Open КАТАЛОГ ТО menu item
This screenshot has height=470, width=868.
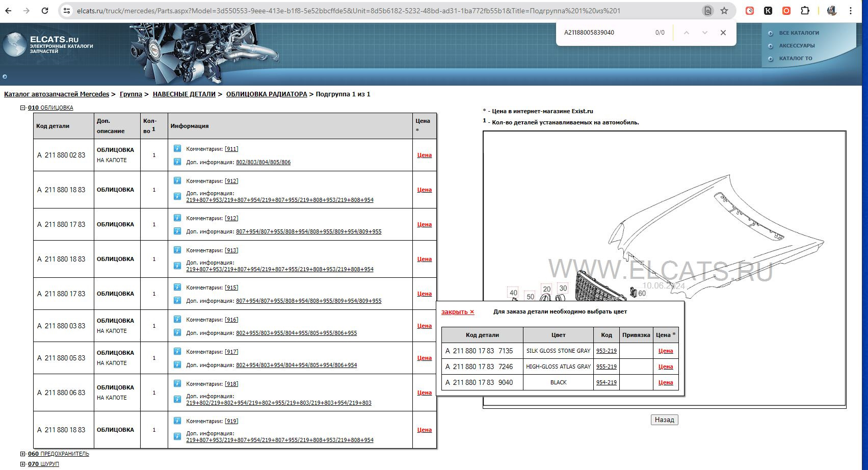796,59
